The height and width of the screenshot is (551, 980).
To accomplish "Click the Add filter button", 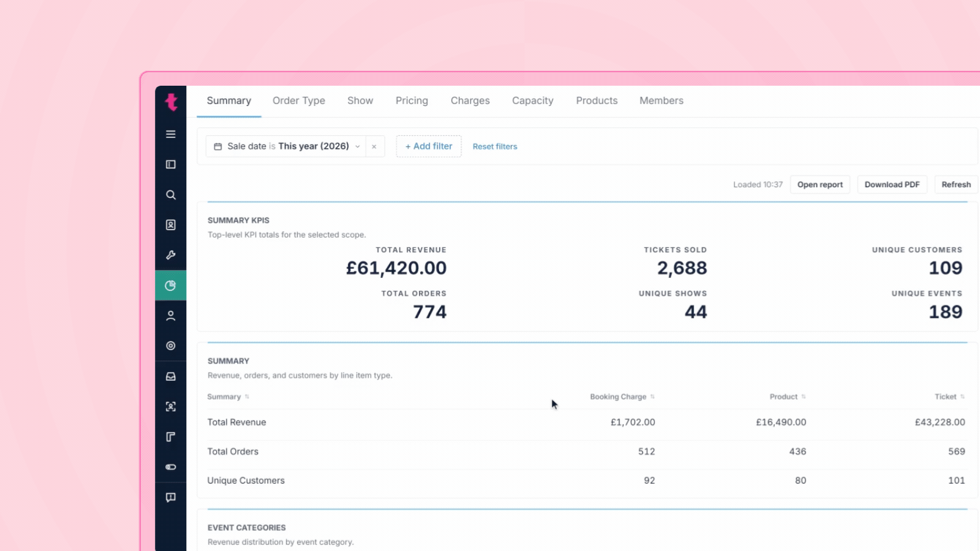I will [429, 146].
